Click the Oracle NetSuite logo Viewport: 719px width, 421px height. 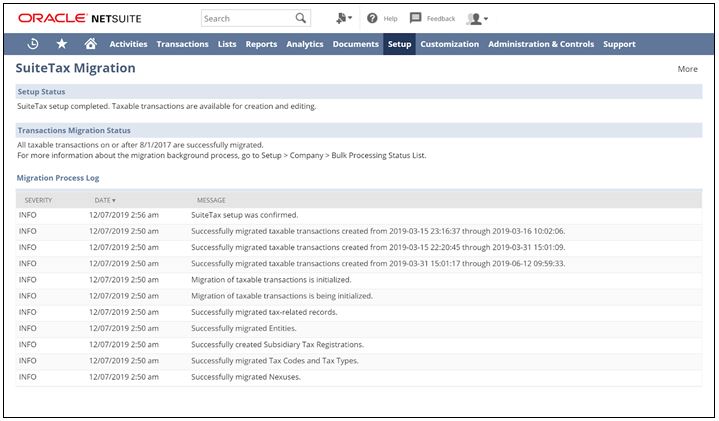(x=80, y=18)
